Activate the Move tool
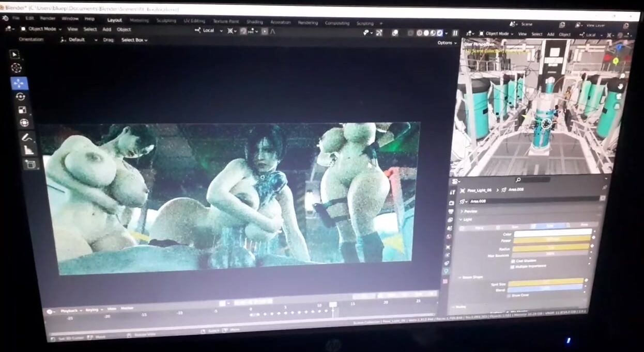The width and height of the screenshot is (644, 352). (x=20, y=83)
